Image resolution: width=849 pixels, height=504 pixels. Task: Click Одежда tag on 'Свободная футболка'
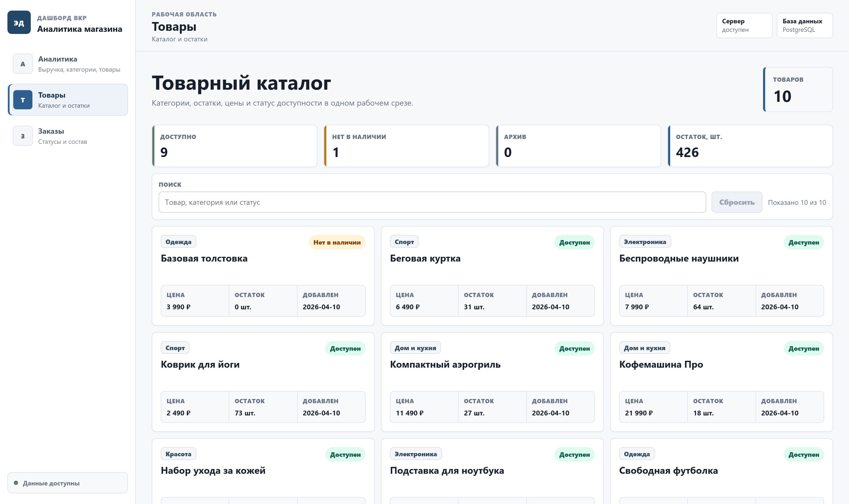click(x=637, y=454)
